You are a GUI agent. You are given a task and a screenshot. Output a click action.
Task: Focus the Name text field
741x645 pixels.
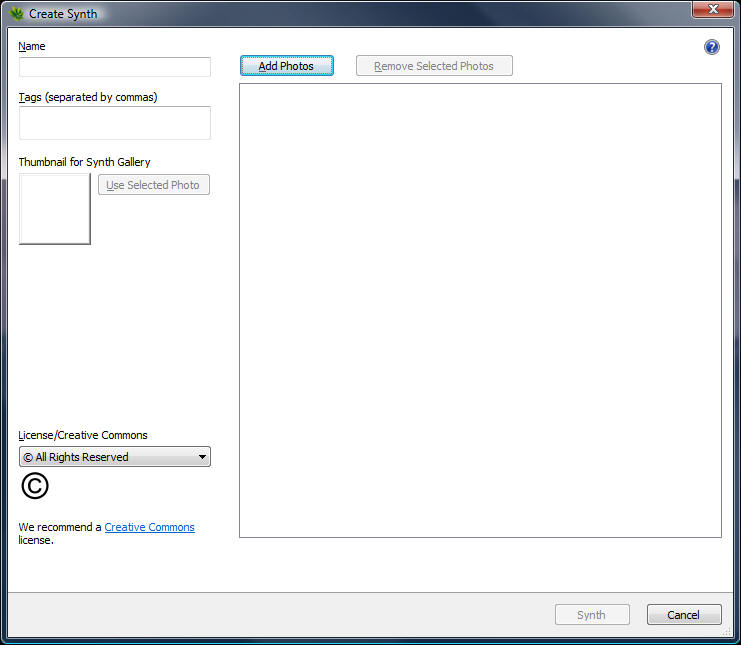115,67
